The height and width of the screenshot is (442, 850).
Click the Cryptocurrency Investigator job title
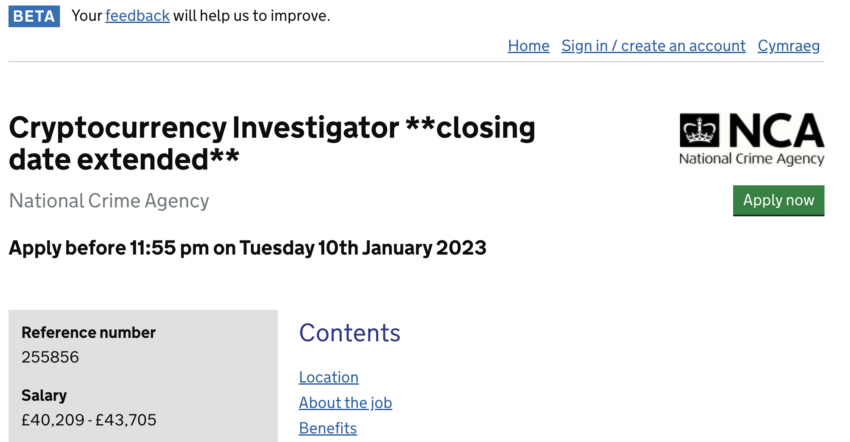271,142
